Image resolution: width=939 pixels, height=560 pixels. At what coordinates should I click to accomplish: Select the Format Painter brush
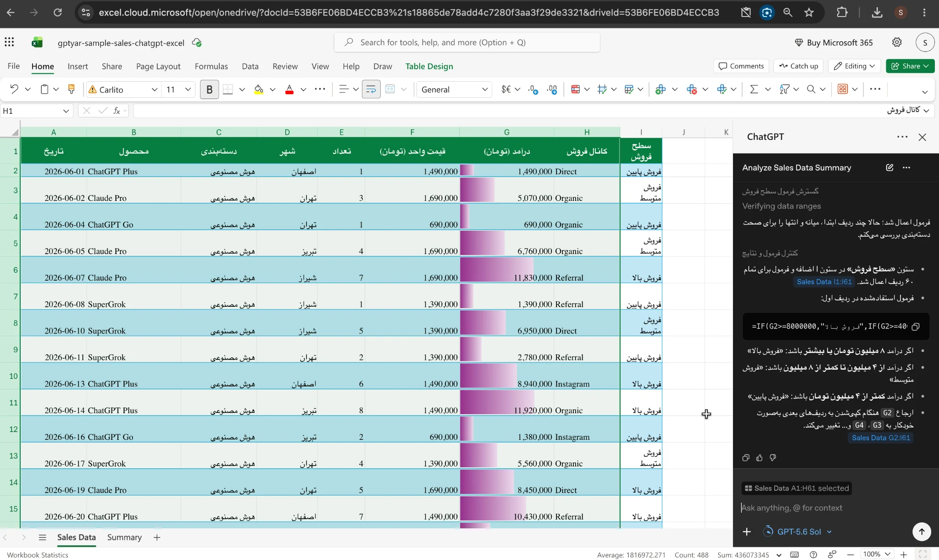(x=71, y=89)
